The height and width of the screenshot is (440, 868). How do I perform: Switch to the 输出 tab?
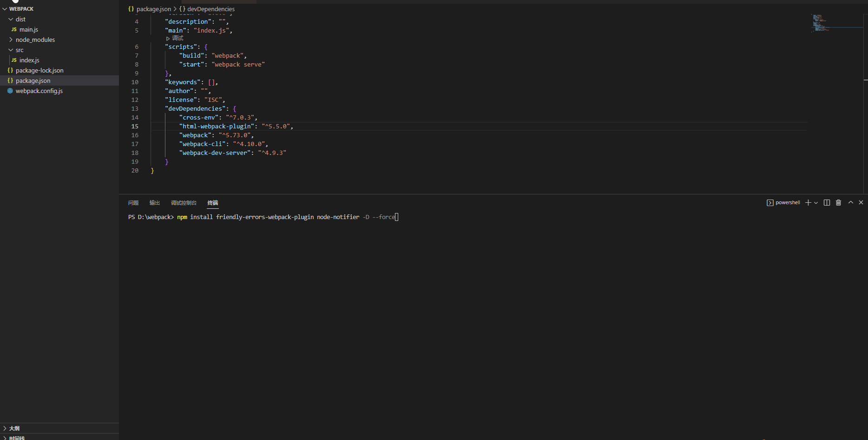click(x=154, y=203)
